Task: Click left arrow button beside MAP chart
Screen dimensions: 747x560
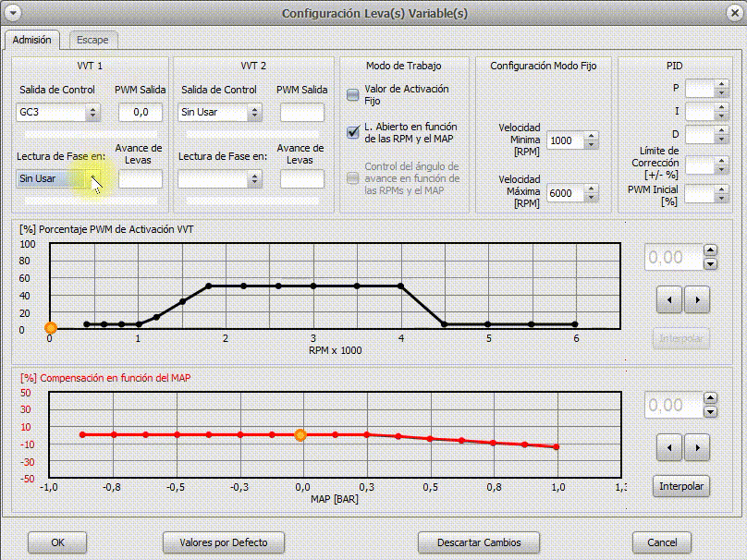Action: pos(669,448)
